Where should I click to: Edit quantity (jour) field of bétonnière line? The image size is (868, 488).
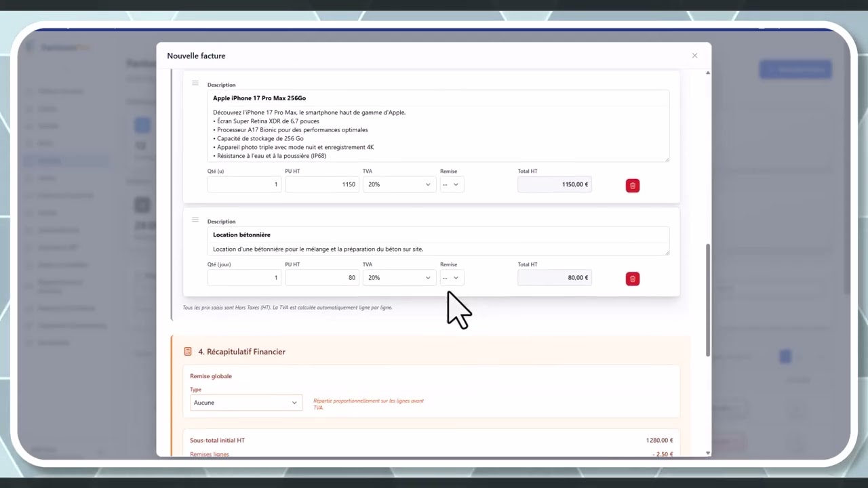(x=244, y=278)
